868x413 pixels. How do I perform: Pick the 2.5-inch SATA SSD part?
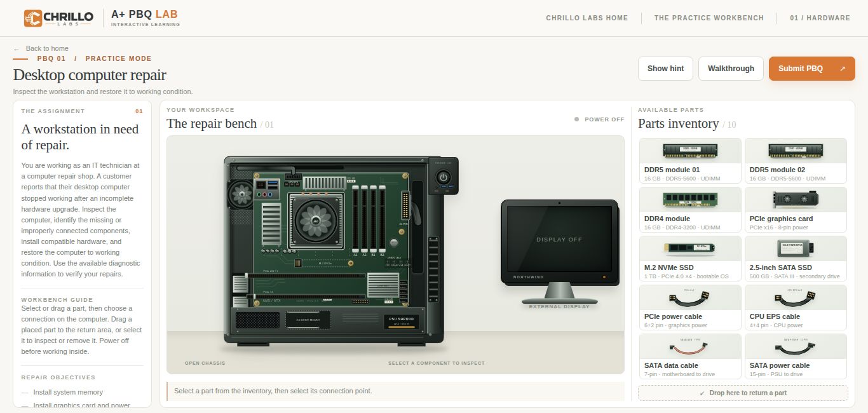pos(796,259)
